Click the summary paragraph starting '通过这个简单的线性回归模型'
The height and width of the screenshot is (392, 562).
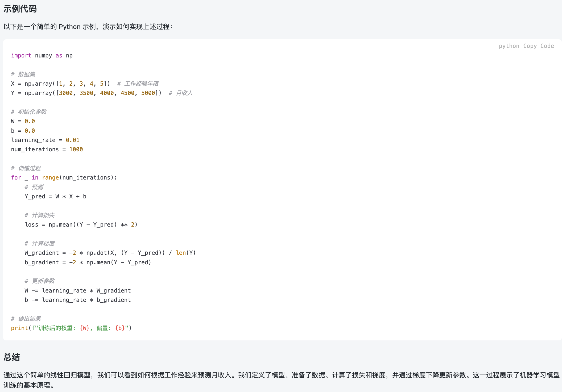pos(282,380)
